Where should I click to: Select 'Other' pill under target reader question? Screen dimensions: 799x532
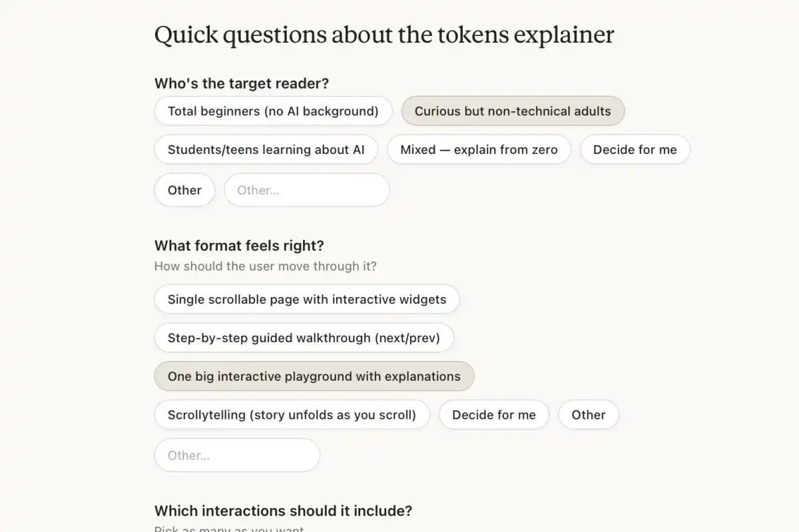184,190
